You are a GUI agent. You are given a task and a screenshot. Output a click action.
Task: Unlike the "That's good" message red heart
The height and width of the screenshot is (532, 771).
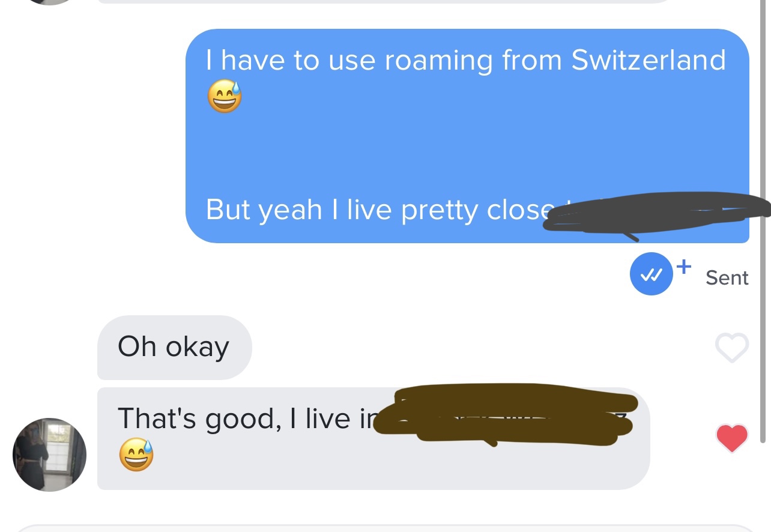(732, 438)
